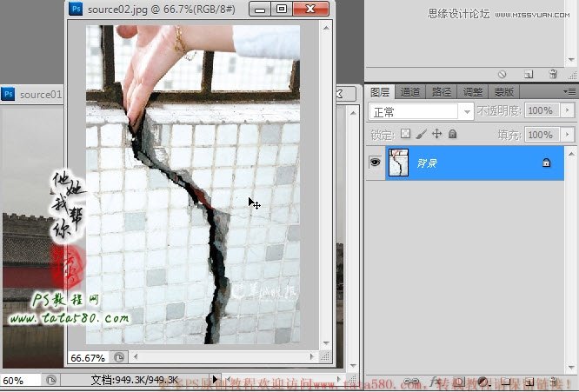Switch to the 通道 tab
The height and width of the screenshot is (392, 579).
tap(409, 92)
